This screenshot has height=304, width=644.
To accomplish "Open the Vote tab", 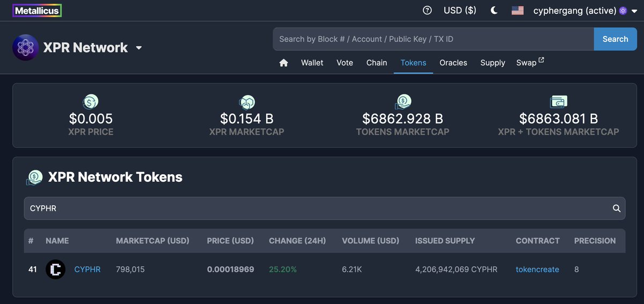I will pos(345,63).
